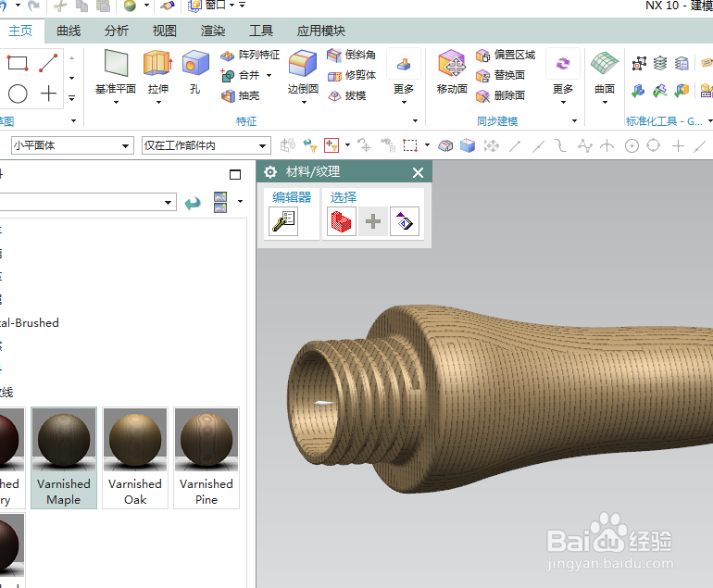Image resolution: width=713 pixels, height=588 pixels.
Task: Select the Varnished Pine material
Action: pos(206,457)
